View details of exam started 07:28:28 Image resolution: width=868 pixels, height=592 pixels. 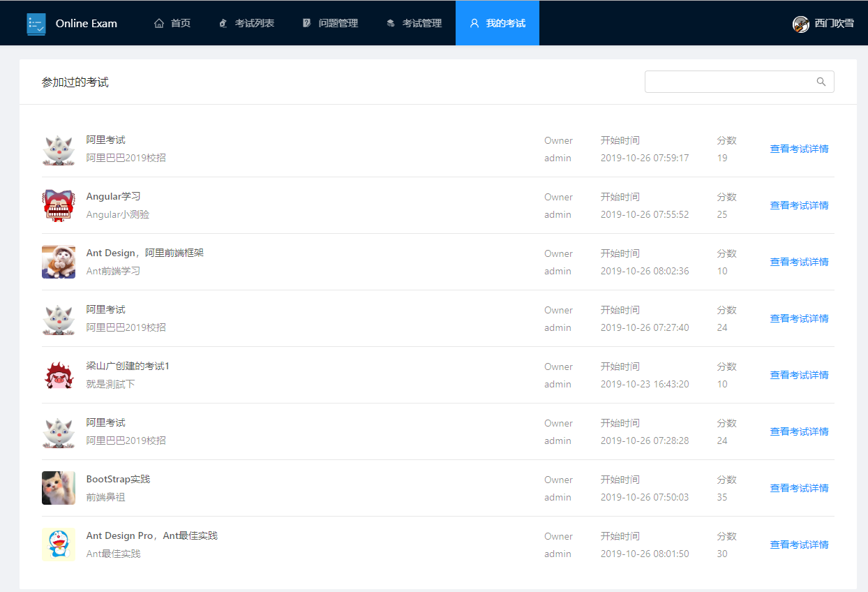point(800,431)
